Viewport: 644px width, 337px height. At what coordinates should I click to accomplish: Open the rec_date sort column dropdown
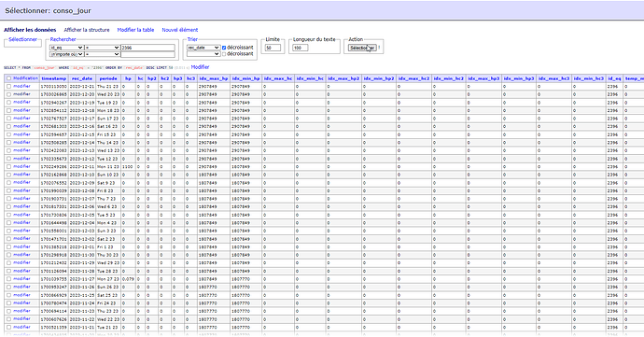click(203, 48)
